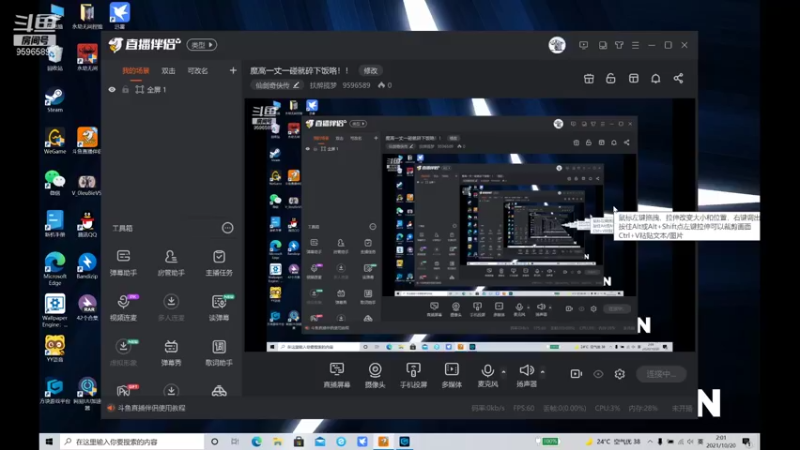800x450 pixels.
Task: Toggle the lock for 全屏 1 source
Action: pyautogui.click(x=125, y=90)
